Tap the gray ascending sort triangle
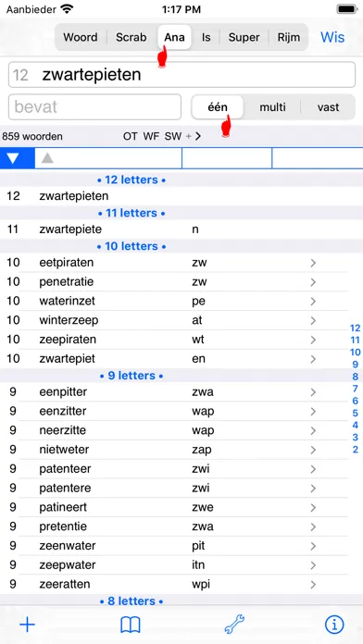Screen dimensions: 363x644 pyautogui.click(x=47, y=157)
